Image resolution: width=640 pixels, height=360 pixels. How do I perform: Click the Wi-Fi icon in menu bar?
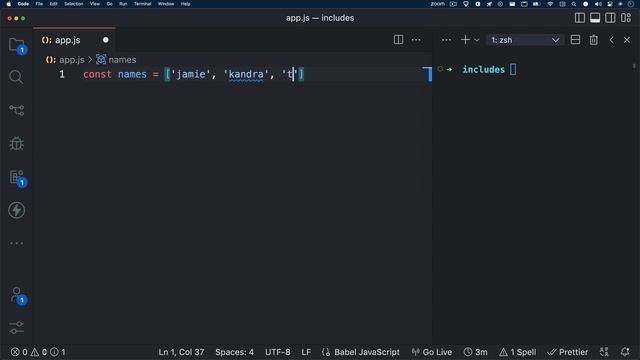coord(550,4)
